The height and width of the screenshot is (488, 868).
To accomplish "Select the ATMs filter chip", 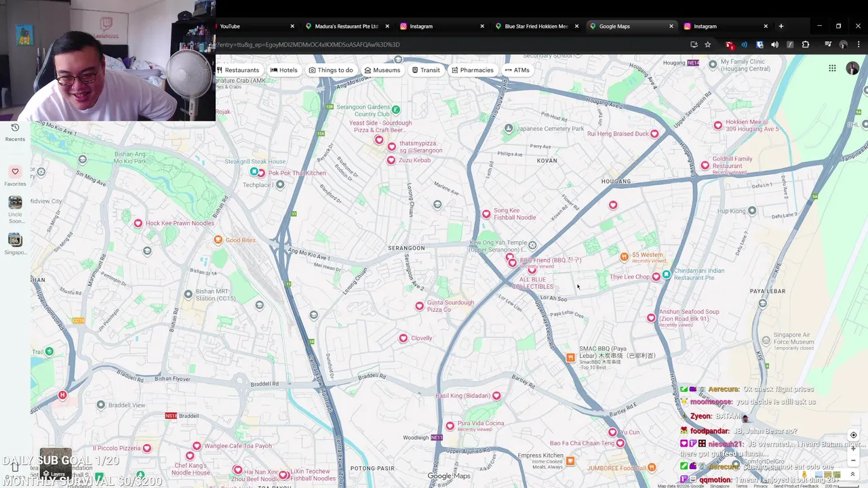I will click(x=517, y=70).
